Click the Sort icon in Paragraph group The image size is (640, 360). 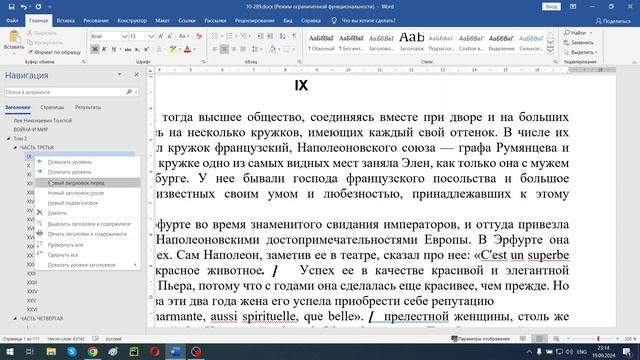(x=282, y=36)
